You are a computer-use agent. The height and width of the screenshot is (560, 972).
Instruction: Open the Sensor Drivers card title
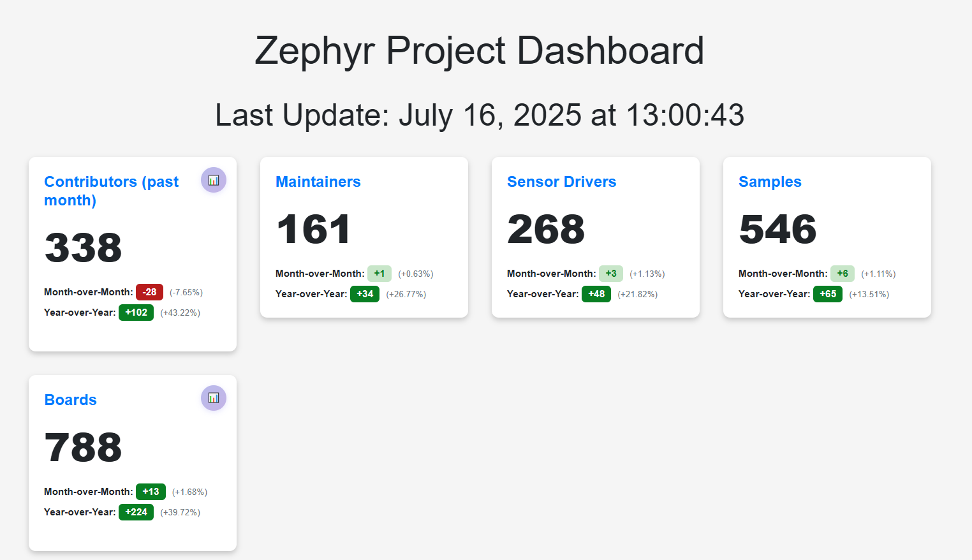[x=562, y=182]
